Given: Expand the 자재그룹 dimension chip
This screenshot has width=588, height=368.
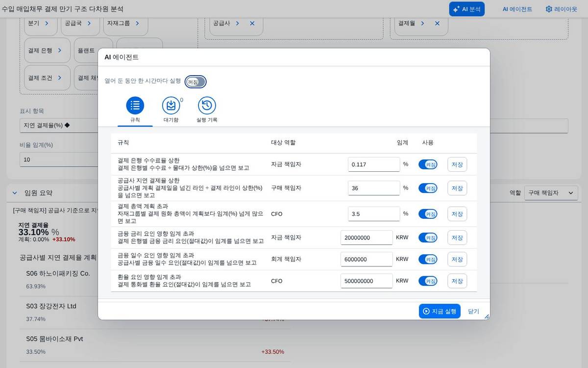Looking at the screenshot, I should [137, 23].
